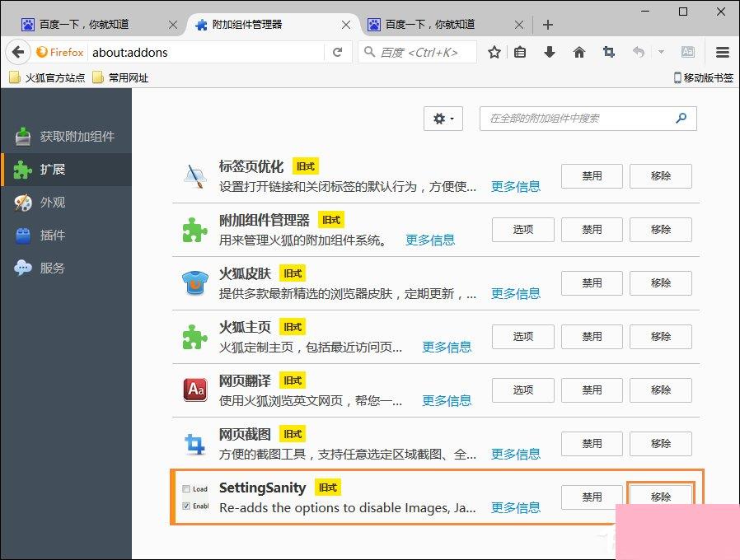Click the undo closed tab arrow icon

point(639,53)
